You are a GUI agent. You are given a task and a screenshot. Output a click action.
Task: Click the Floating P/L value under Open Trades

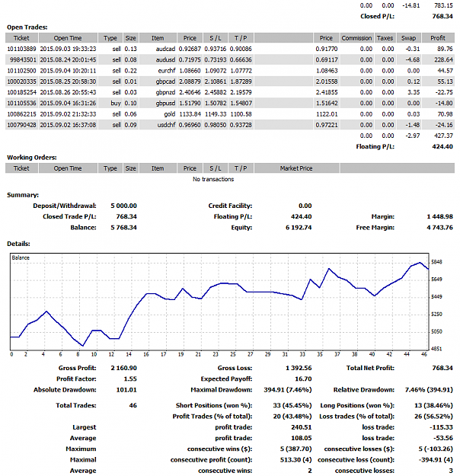(x=442, y=147)
